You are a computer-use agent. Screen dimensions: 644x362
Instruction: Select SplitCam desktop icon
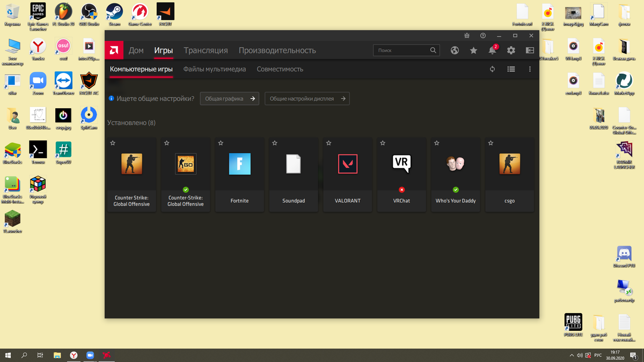[x=89, y=119]
